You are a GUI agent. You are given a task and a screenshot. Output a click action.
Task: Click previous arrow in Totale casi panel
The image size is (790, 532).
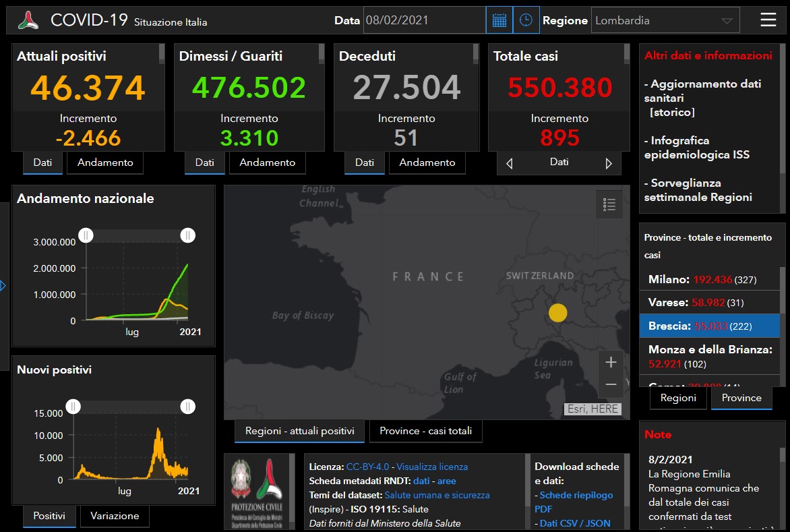[x=510, y=163]
